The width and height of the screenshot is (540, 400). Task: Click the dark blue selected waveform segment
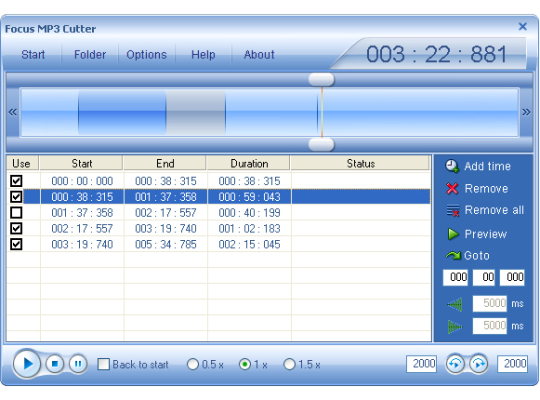point(122,112)
